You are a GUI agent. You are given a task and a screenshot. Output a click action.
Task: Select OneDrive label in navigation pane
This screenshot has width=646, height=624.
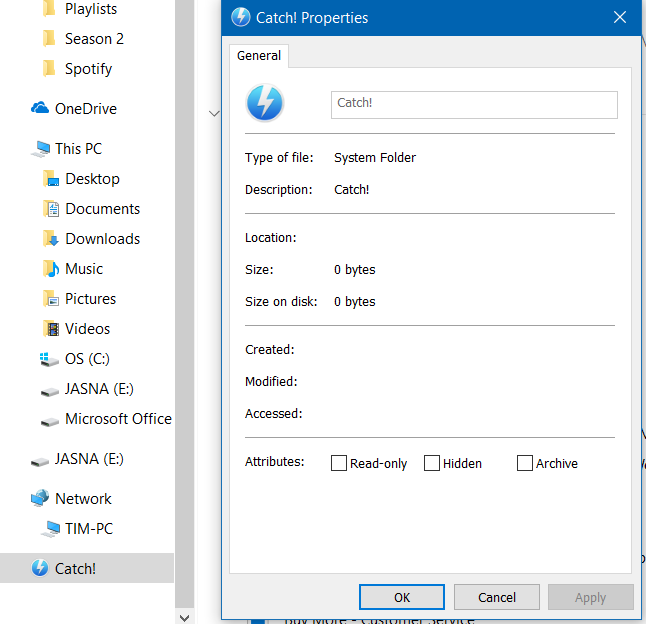[86, 109]
